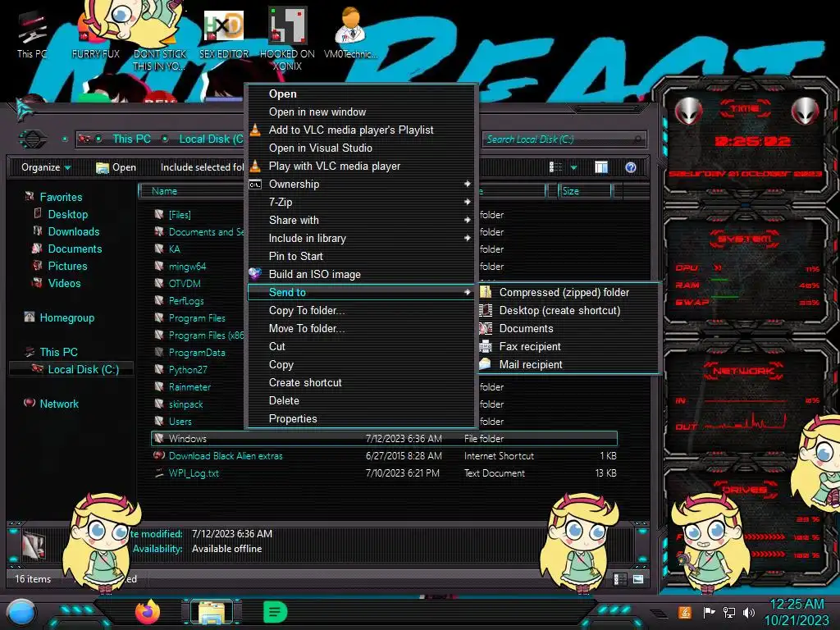This screenshot has height=630, width=840.
Task: Click the Action Center flag icon
Action: pyautogui.click(x=709, y=612)
